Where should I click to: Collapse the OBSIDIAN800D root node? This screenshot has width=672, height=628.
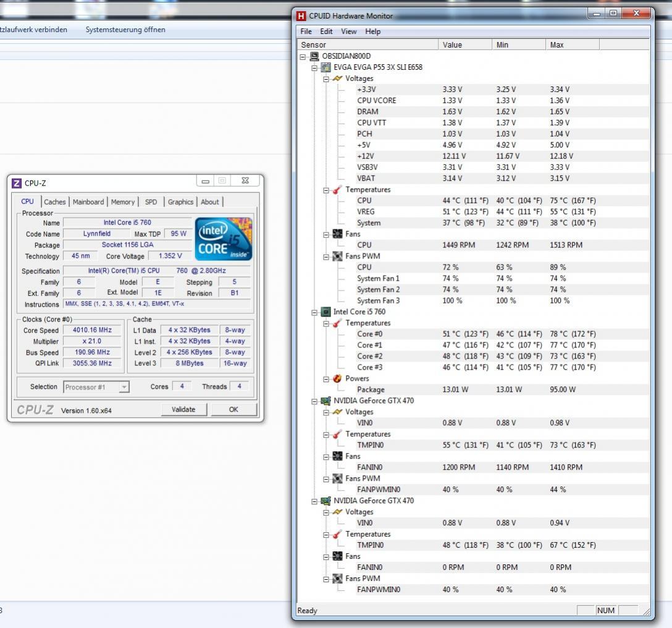303,57
